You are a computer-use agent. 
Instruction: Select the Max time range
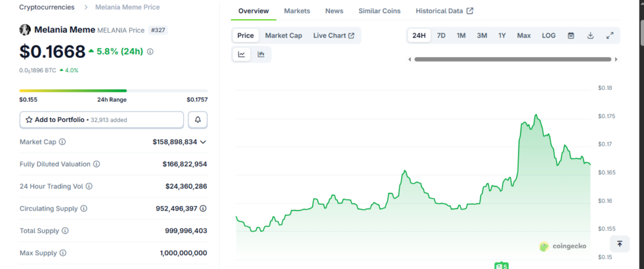523,36
